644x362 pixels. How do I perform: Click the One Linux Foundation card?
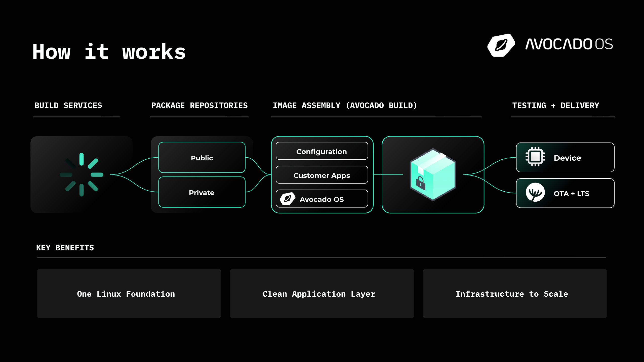pos(129,294)
